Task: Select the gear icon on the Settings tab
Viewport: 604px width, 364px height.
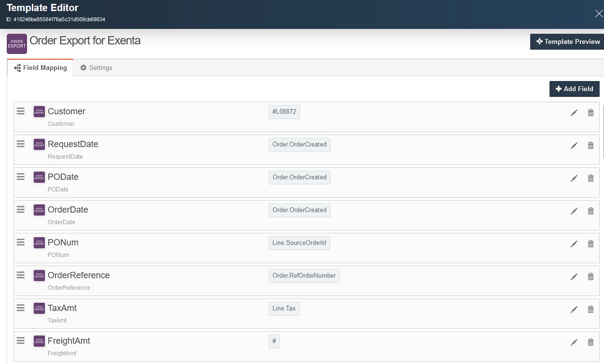Action: 82,67
